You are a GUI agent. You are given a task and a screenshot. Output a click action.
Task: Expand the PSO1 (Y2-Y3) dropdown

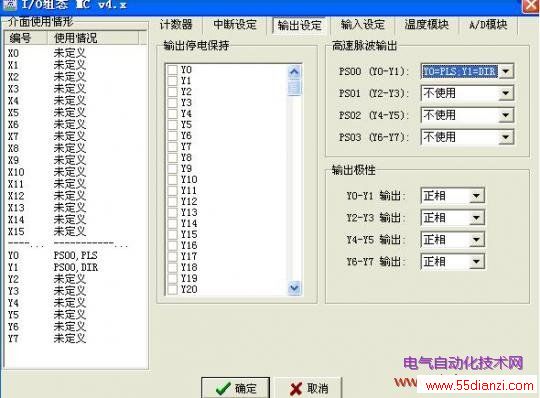tap(506, 93)
